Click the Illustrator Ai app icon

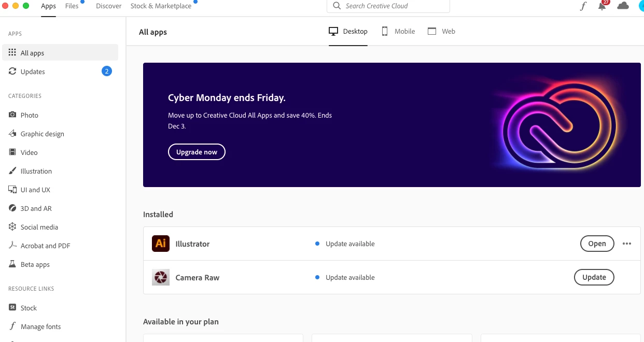tap(161, 244)
